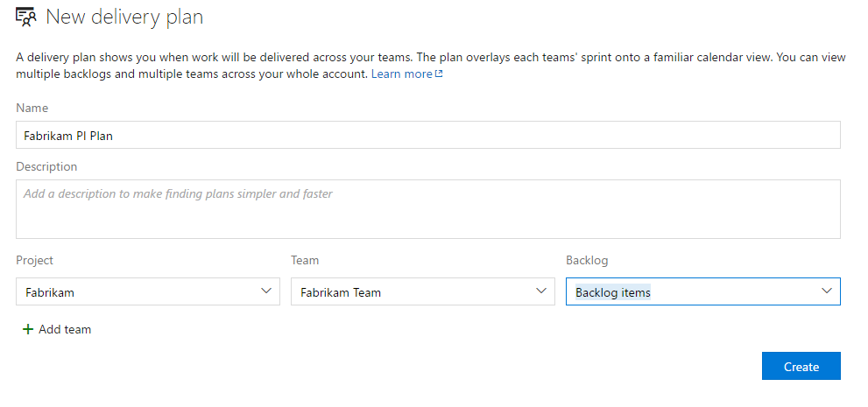Click the Name field label
Screen dimensions: 868x407
coord(32,108)
